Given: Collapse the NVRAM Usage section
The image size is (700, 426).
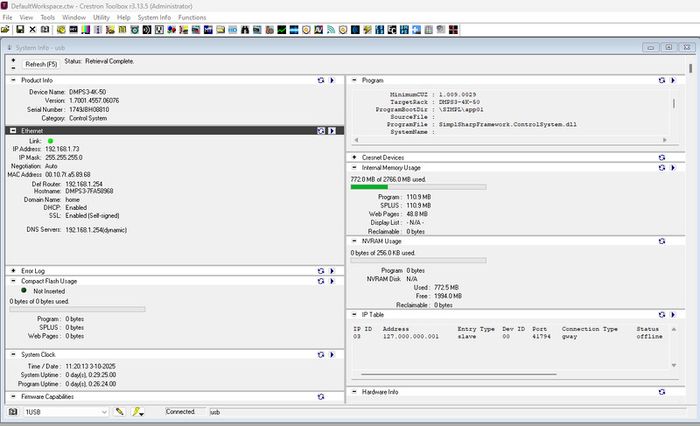Looking at the screenshot, I should (354, 241).
